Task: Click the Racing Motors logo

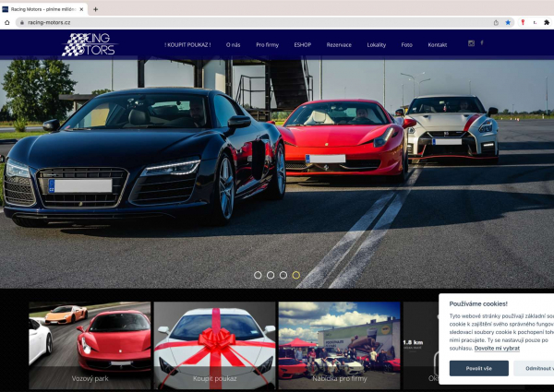Action: 89,44
